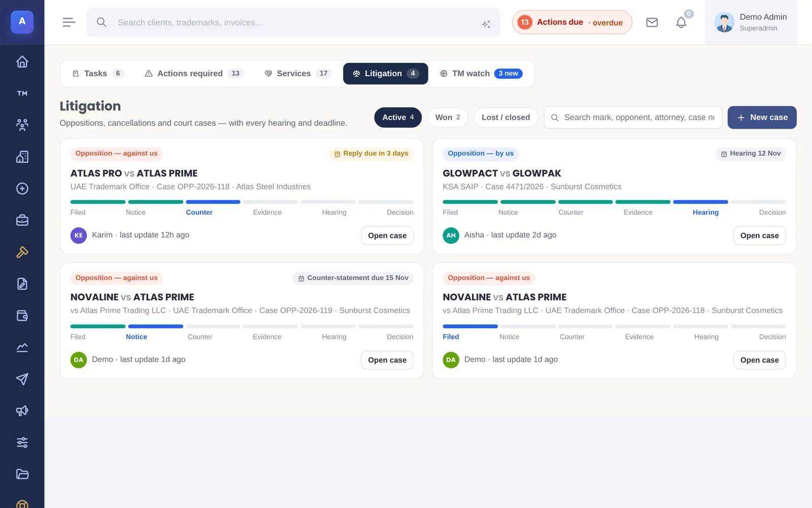Open the TM trademarks sidebar item
The height and width of the screenshot is (508, 812).
(x=22, y=93)
